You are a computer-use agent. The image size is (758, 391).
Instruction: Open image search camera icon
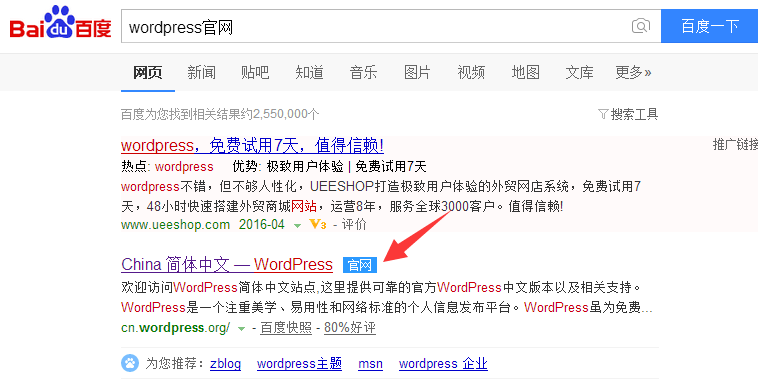[641, 26]
